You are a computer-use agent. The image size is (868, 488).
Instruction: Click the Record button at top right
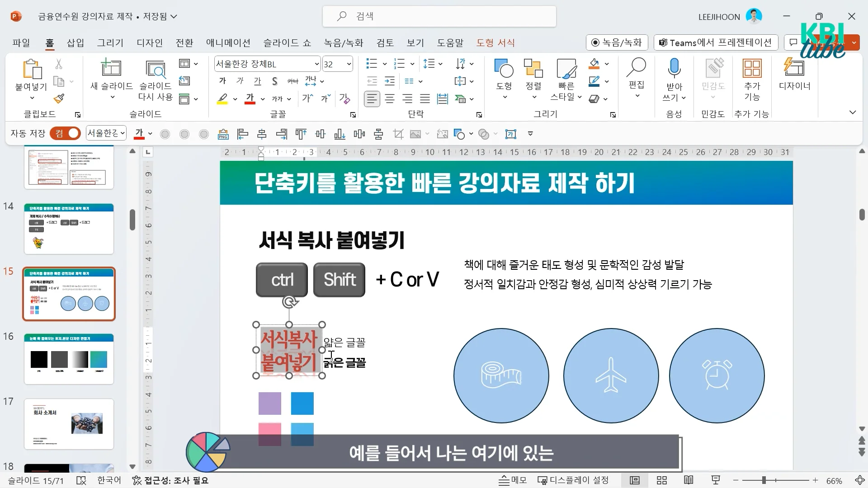click(617, 42)
